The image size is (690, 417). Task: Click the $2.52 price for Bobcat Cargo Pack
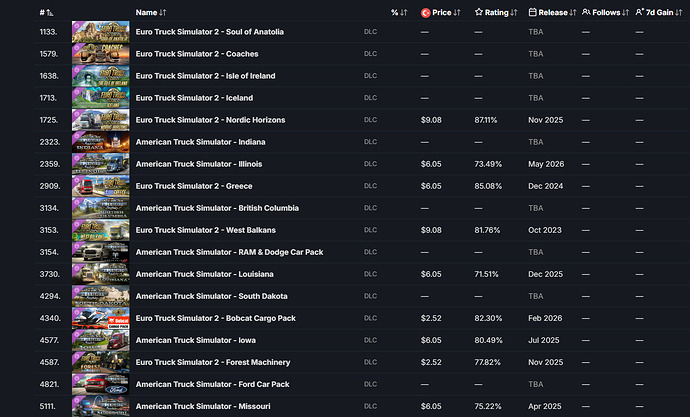431,318
